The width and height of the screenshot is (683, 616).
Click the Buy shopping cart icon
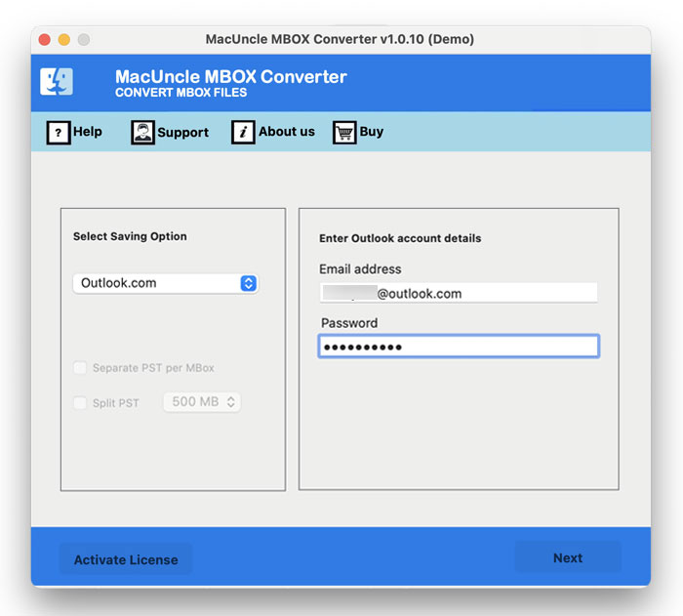click(344, 133)
